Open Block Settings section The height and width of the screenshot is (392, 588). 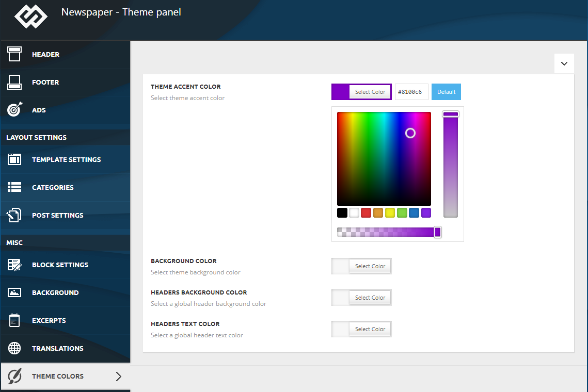coord(65,265)
